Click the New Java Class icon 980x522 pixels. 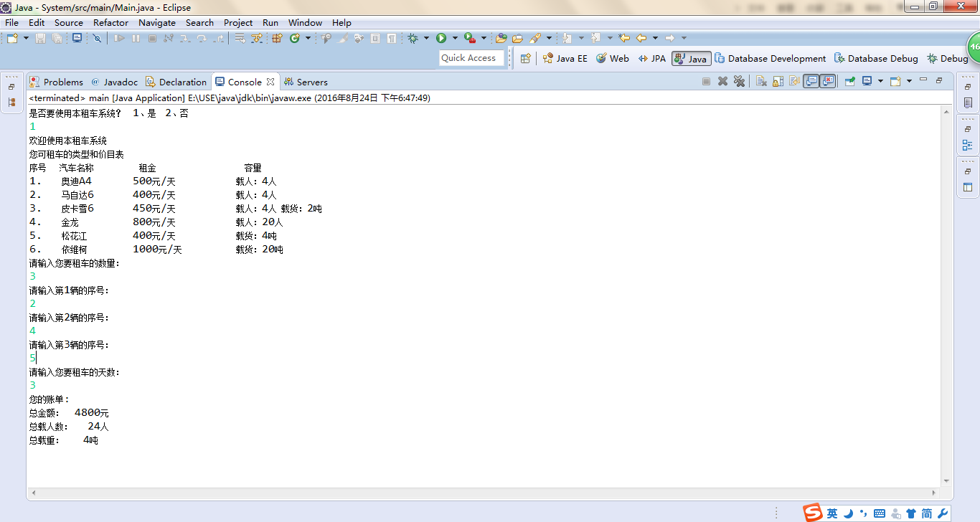tap(294, 38)
